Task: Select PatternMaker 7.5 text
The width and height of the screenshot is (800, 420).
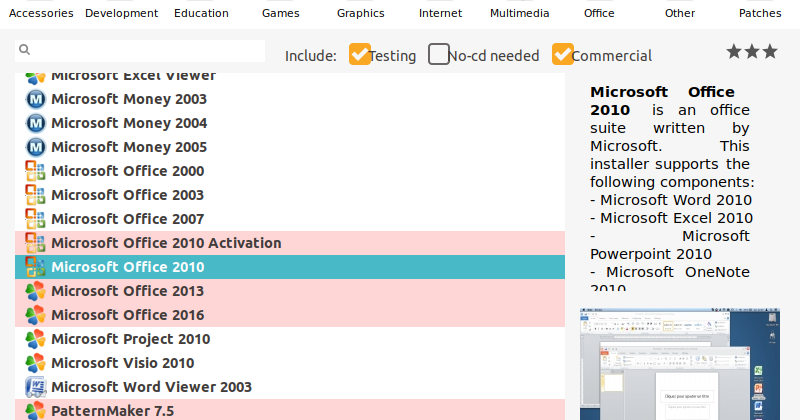Action: [113, 411]
